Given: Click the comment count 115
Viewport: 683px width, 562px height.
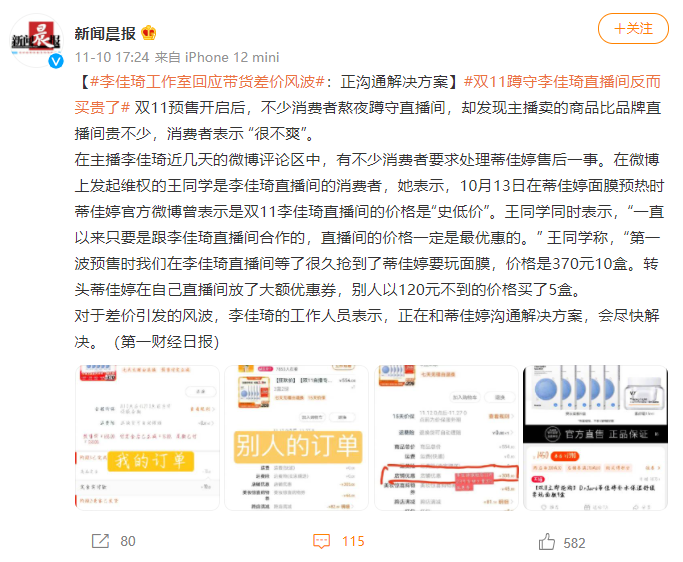Looking at the screenshot, I should (x=353, y=541).
